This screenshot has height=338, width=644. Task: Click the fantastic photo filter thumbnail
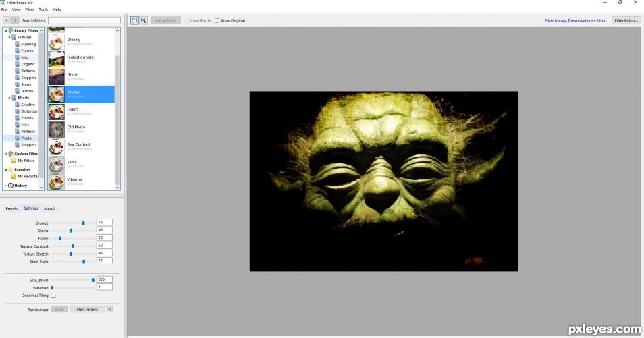tap(56, 59)
